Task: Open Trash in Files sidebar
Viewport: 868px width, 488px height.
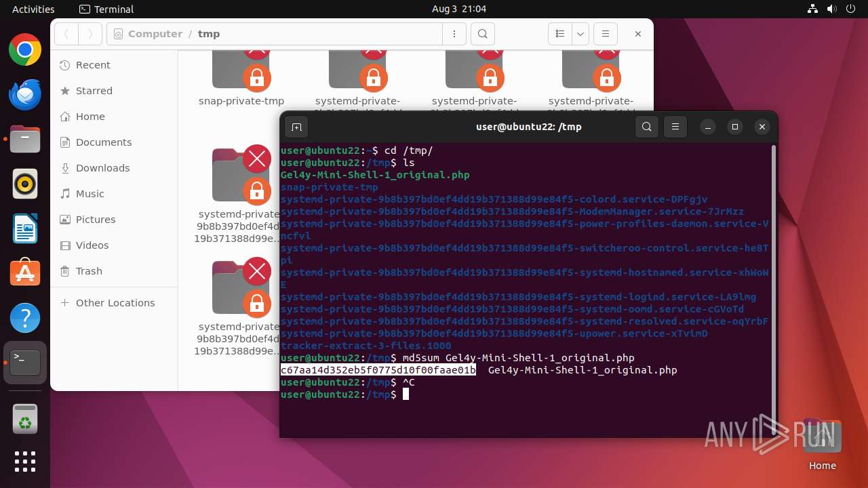Action: [114, 271]
